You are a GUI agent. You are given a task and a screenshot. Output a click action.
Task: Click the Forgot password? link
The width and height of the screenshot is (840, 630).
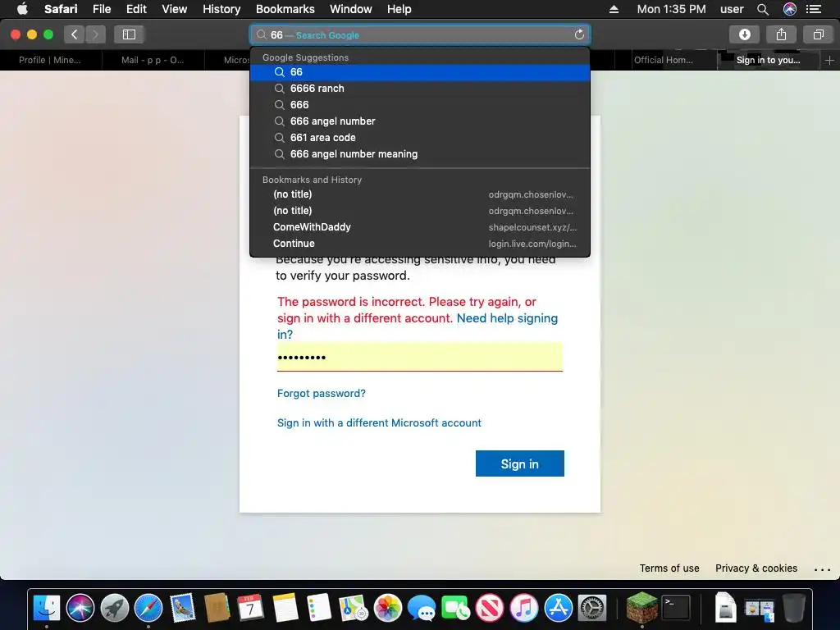322,393
